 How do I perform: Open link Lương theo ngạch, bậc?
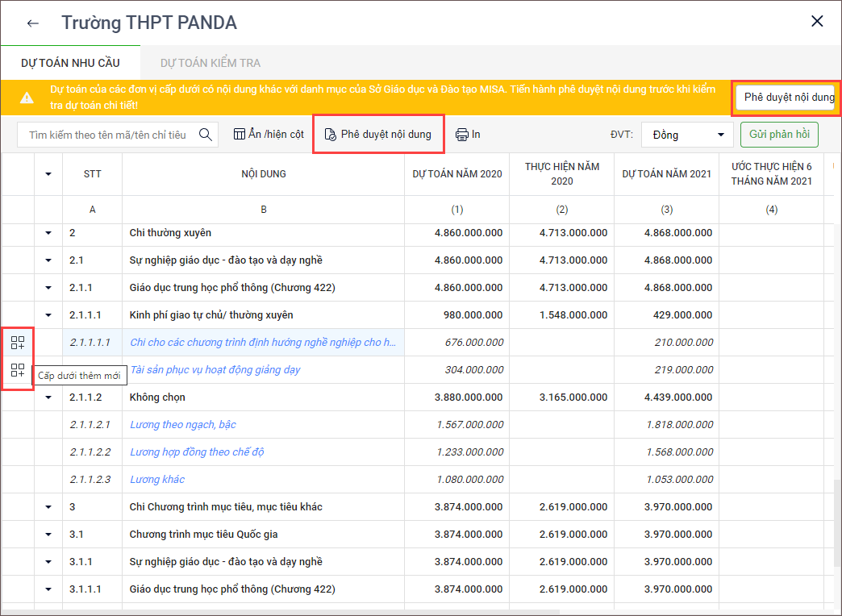click(183, 425)
